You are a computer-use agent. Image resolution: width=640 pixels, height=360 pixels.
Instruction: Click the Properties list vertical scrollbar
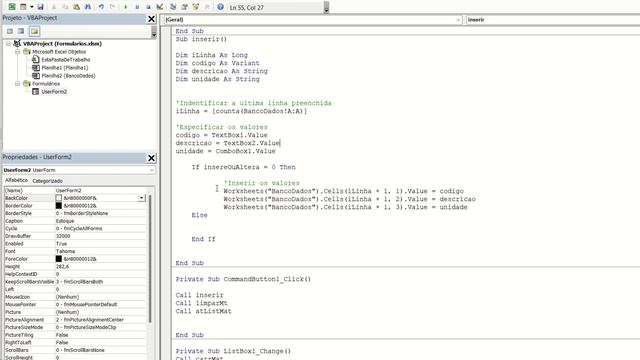(x=150, y=259)
